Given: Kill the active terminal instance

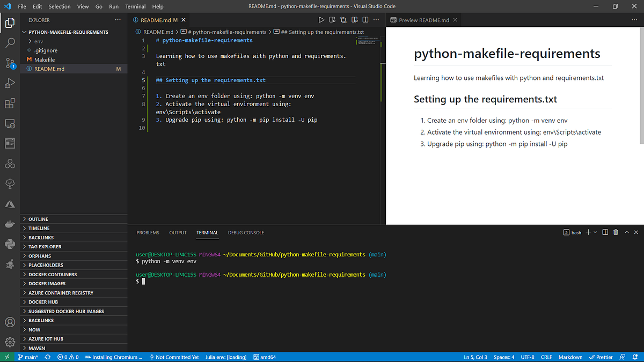Looking at the screenshot, I should tap(615, 232).
